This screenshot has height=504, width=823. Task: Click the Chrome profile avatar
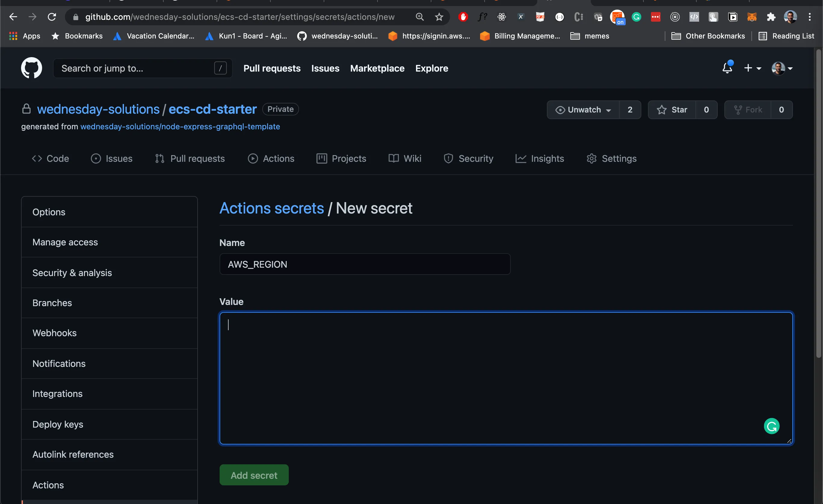pos(790,17)
